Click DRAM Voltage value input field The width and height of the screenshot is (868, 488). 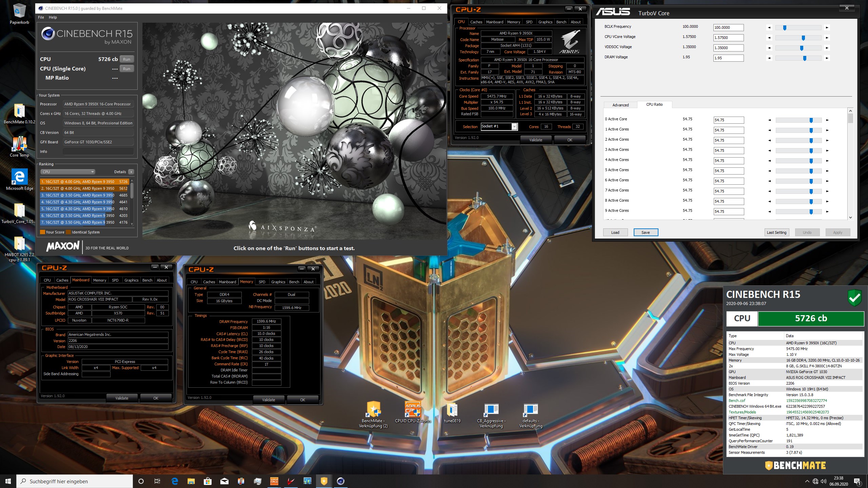pyautogui.click(x=728, y=58)
